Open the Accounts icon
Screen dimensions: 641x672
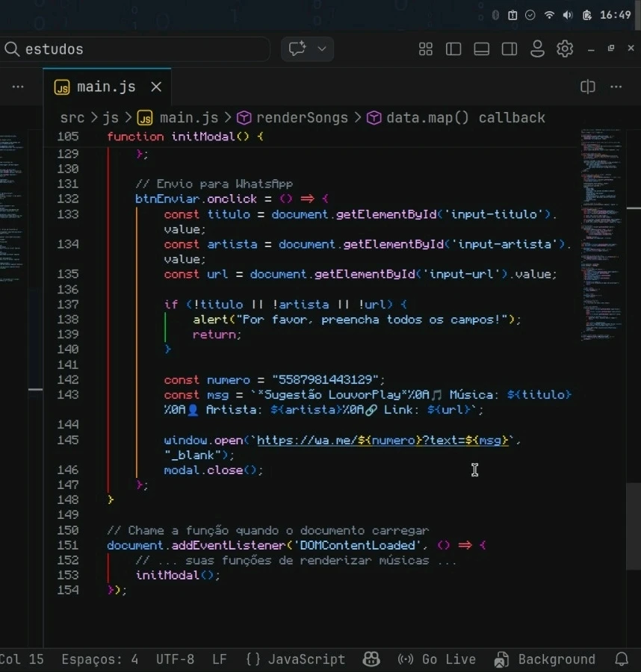click(537, 49)
